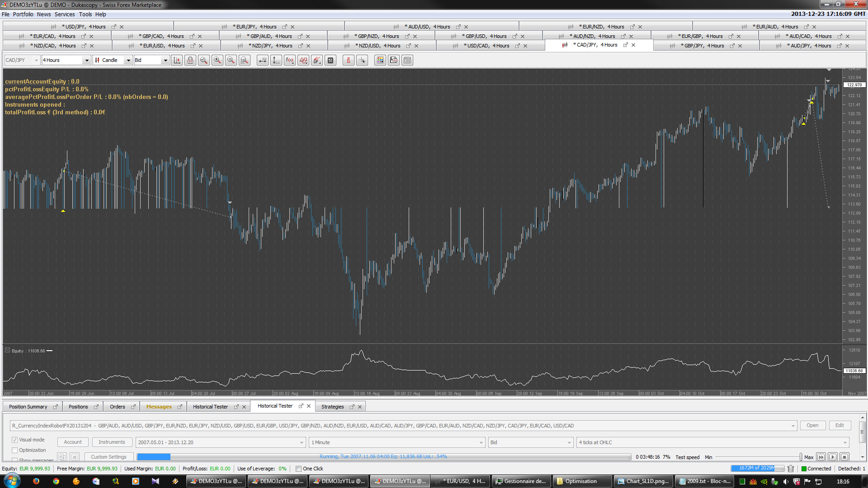The height and width of the screenshot is (488, 868).
Task: Open the f(x) indicators menu
Action: pyautogui.click(x=290, y=60)
